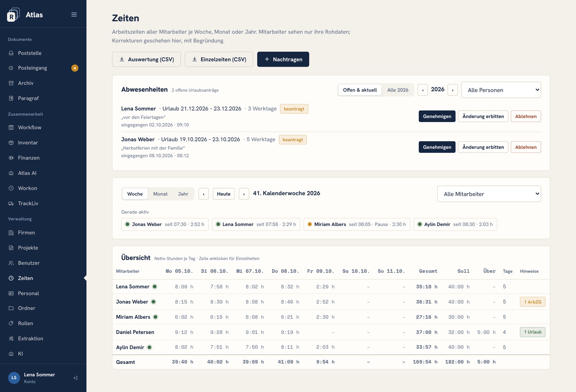This screenshot has width=576, height=392.
Task: Go to the next calendar week
Action: point(244,194)
